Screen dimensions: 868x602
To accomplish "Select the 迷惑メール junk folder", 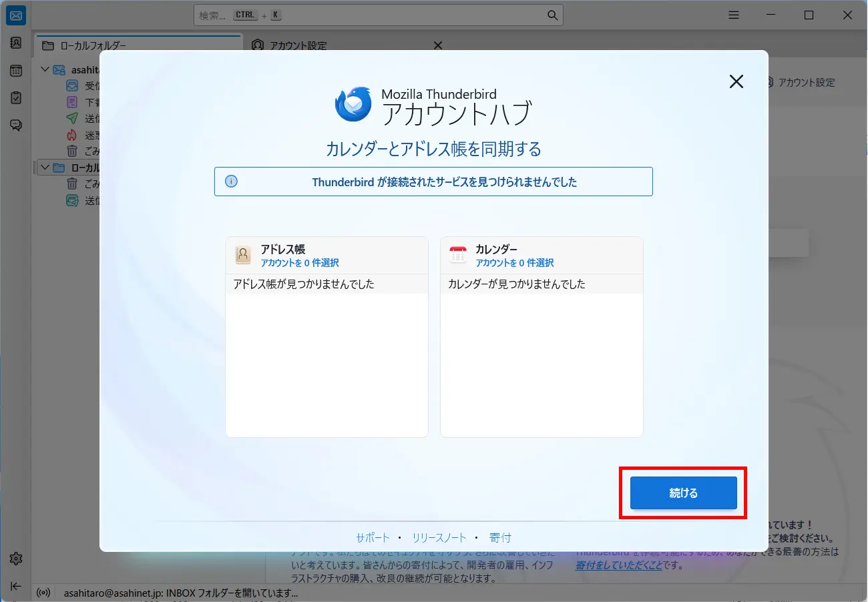I will (x=72, y=134).
